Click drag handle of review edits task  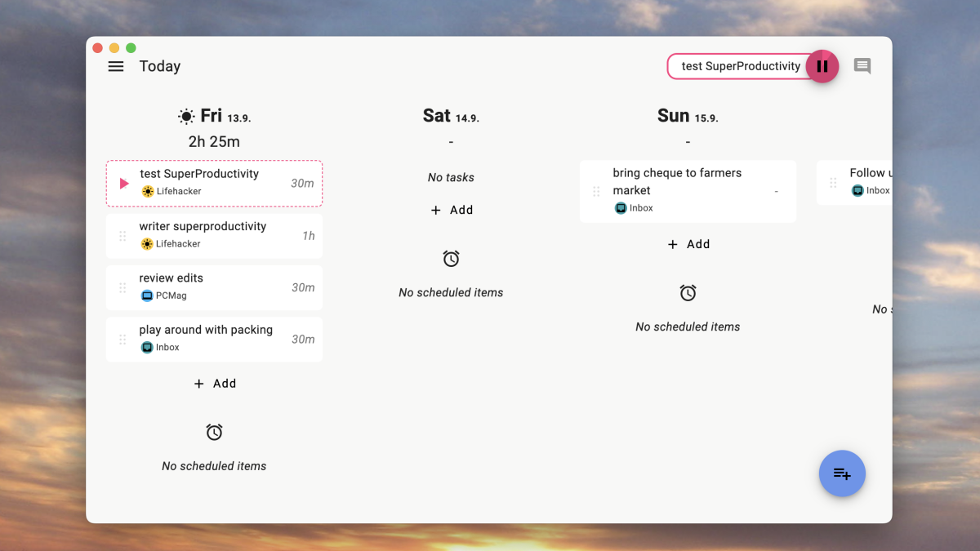coord(122,287)
